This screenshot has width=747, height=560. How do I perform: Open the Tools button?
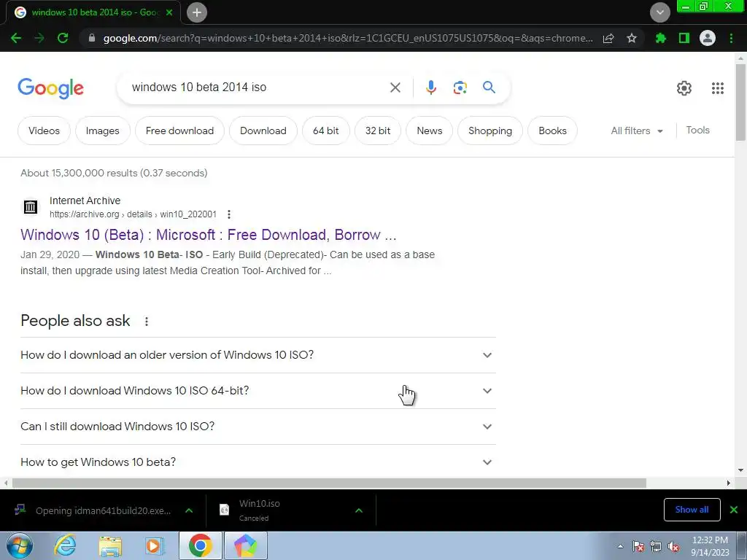click(x=698, y=130)
